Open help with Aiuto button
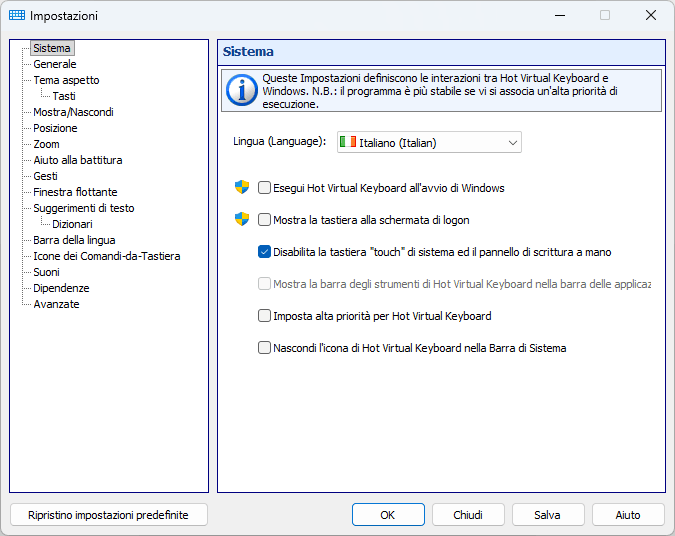The height and width of the screenshot is (536, 675). pyautogui.click(x=628, y=514)
